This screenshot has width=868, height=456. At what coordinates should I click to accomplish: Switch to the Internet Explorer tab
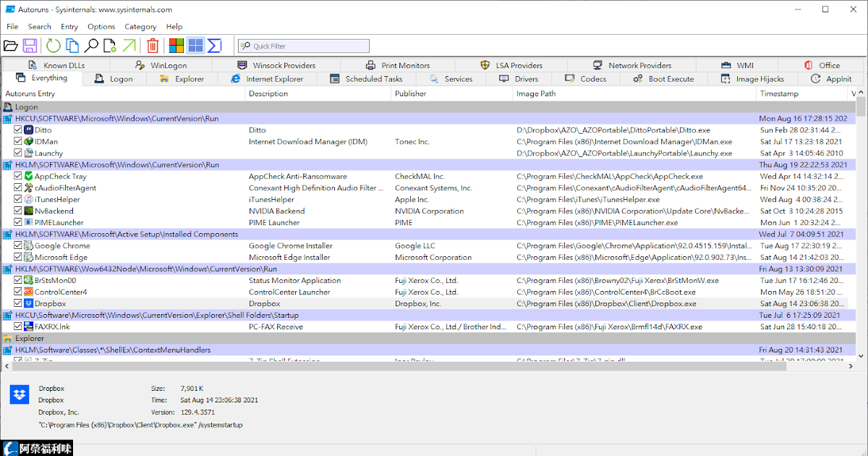267,79
